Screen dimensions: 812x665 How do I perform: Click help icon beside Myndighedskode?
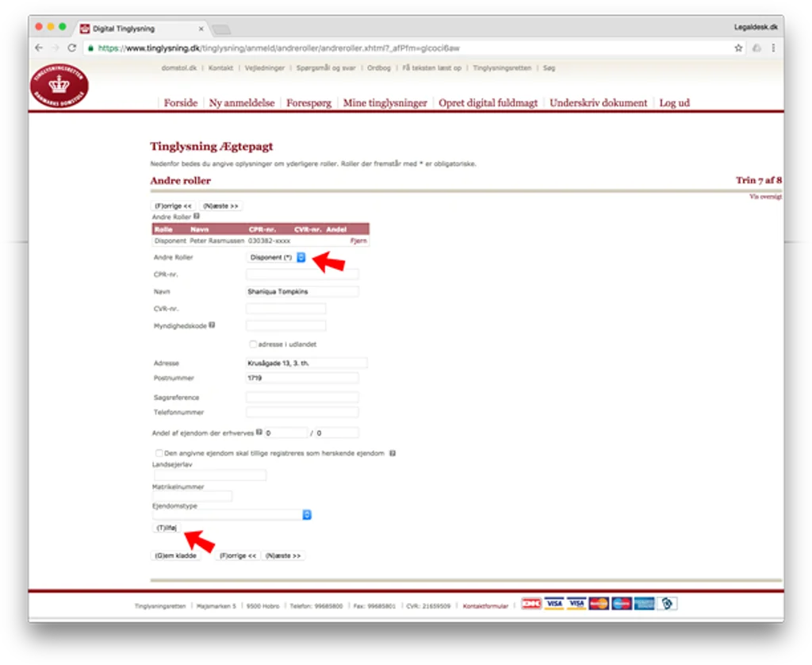click(212, 325)
